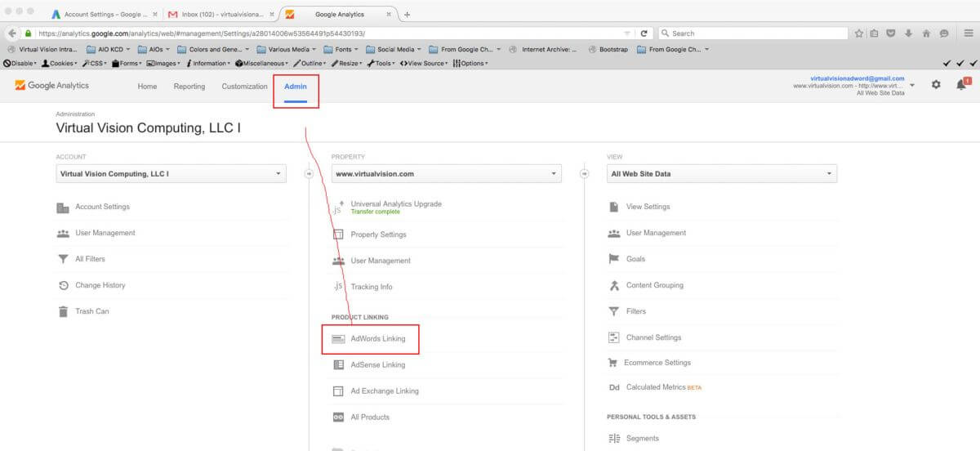
Task: Click the Google Analytics logo
Action: point(52,85)
